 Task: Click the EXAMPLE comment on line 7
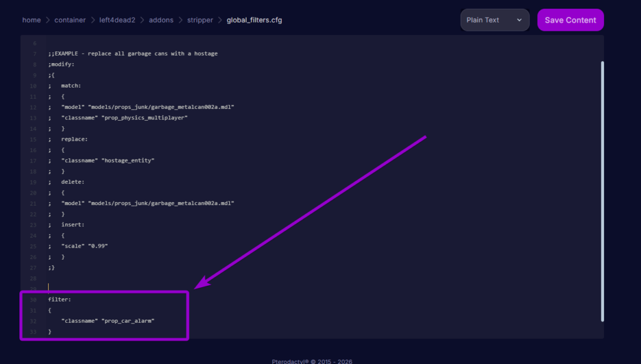[133, 53]
